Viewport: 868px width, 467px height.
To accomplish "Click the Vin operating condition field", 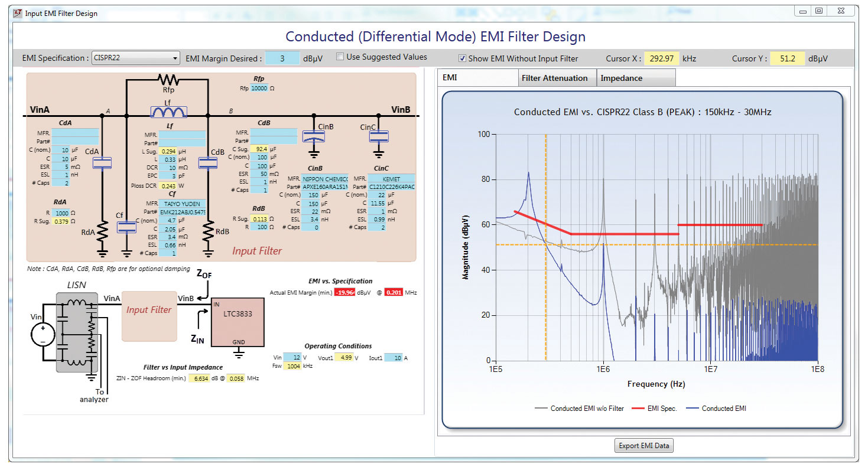I will coord(292,357).
